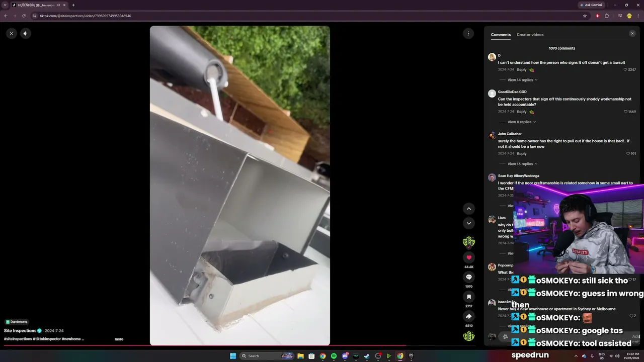Switch to the Creator videos tab
Viewport: 644px width, 362px height.
(x=530, y=35)
